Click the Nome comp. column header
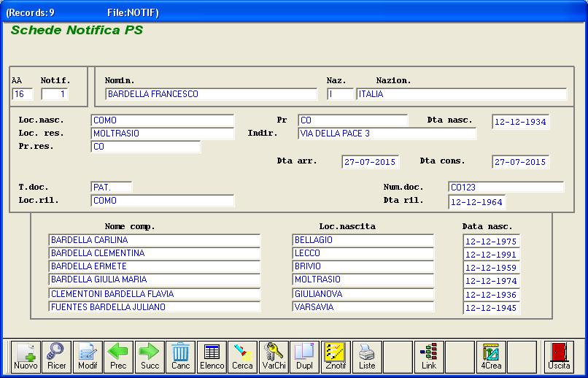 click(130, 226)
